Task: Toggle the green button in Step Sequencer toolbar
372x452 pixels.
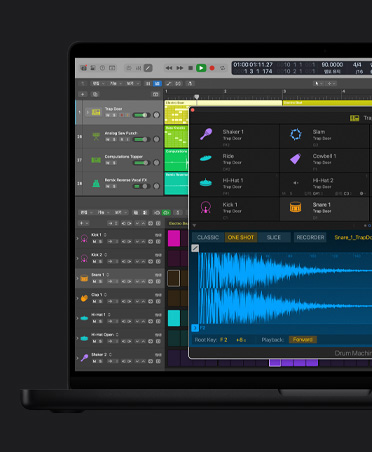Action: coord(166,212)
